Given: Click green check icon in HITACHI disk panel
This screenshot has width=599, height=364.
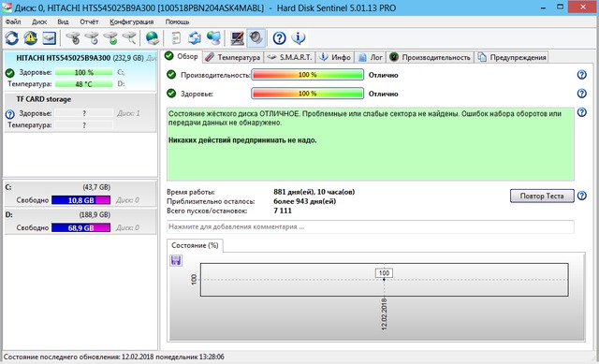Looking at the screenshot, I should pyautogui.click(x=10, y=73).
